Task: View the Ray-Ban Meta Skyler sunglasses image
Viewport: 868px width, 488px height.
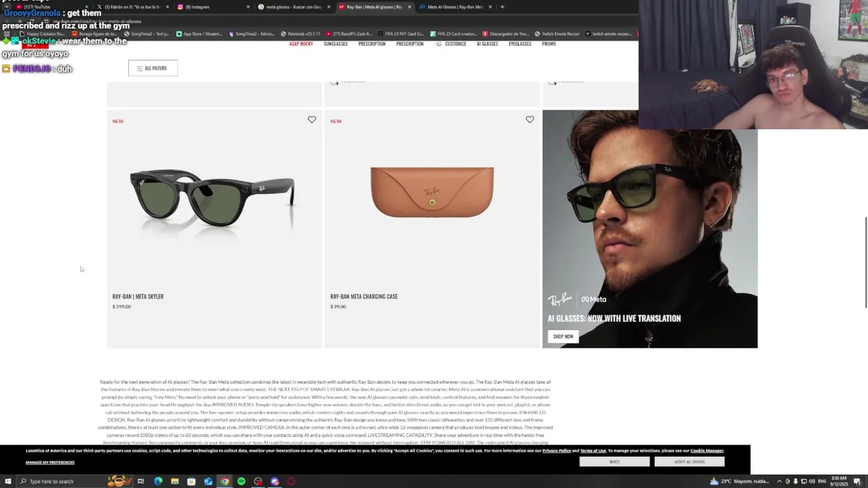Action: click(x=212, y=198)
